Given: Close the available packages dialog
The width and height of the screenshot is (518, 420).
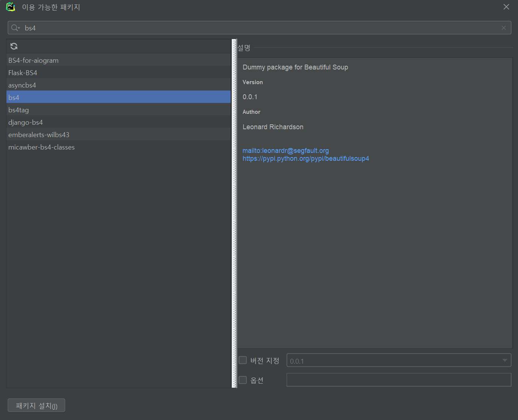Looking at the screenshot, I should (x=506, y=7).
